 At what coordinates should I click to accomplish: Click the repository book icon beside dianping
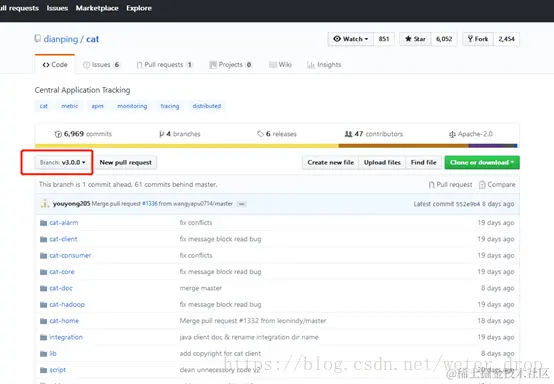pos(37,39)
